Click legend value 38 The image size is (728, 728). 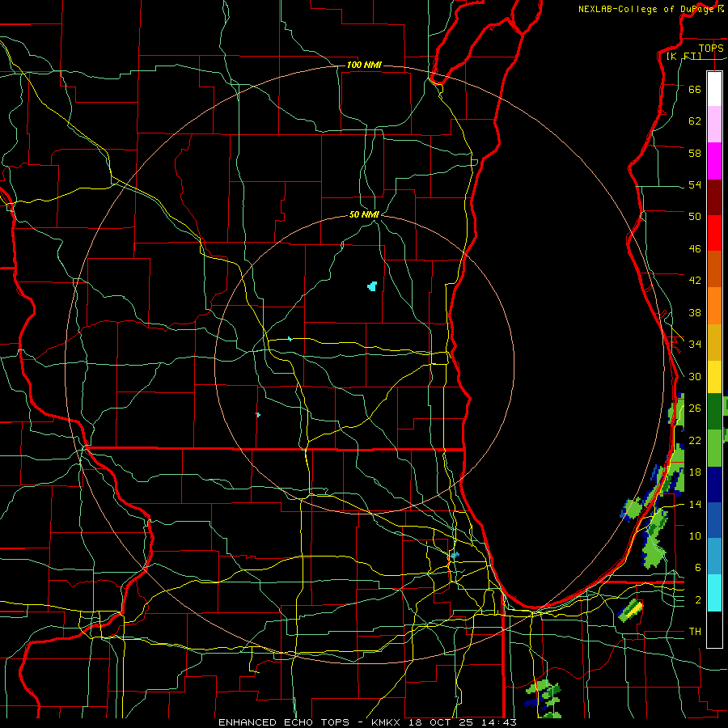695,312
